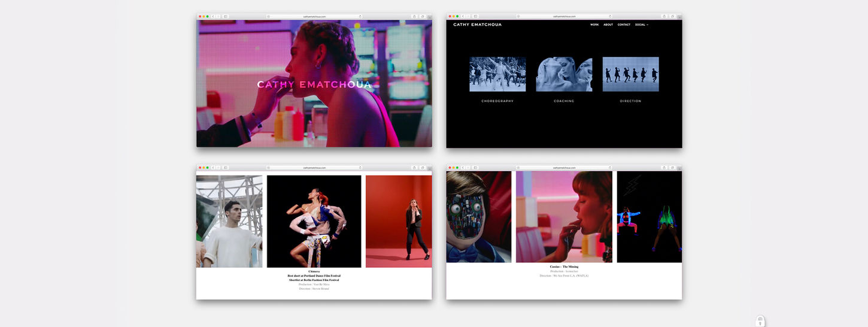Viewport: 868px width, 327px height.
Task: Show tab overview in the pink hero Safari window
Action: (423, 17)
